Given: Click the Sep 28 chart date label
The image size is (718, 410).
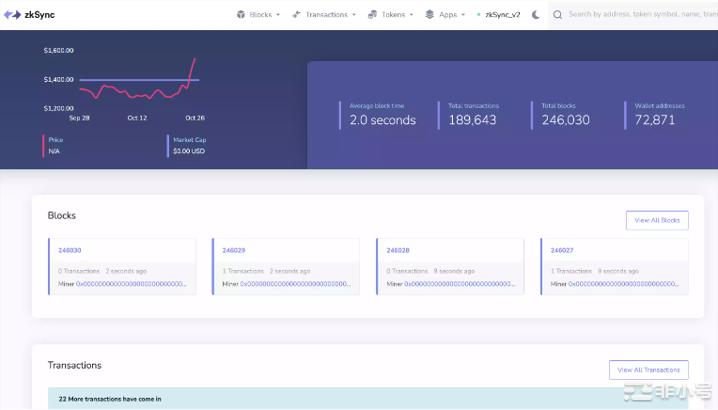Looking at the screenshot, I should [x=79, y=118].
